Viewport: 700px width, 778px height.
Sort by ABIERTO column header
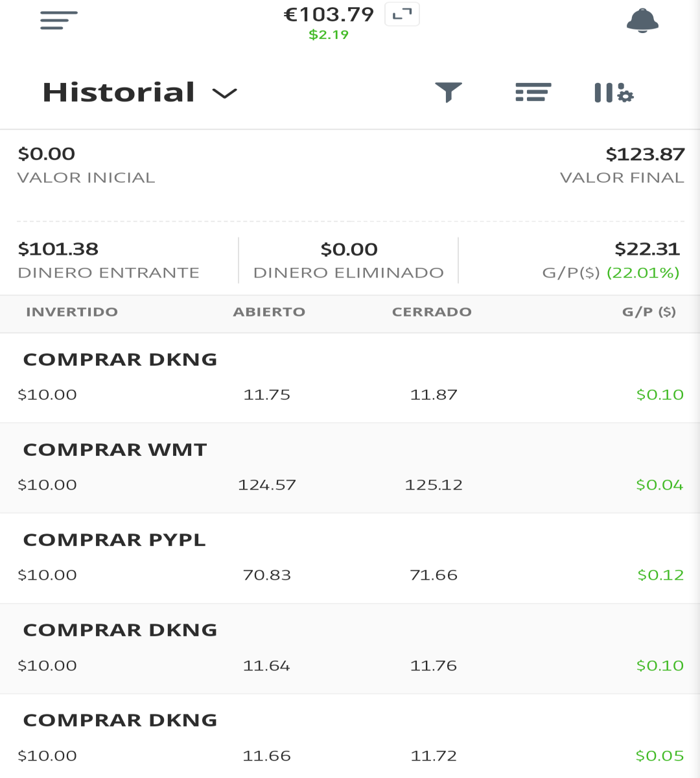click(269, 312)
